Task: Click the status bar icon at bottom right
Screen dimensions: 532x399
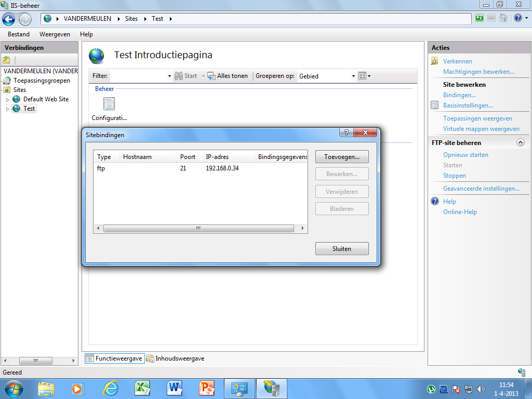Action: click(x=522, y=372)
